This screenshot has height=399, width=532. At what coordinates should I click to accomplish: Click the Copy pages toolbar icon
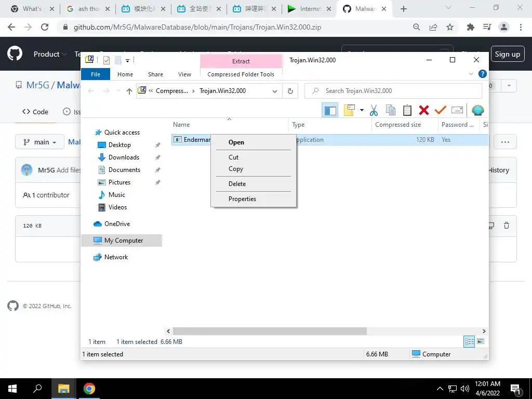391,110
